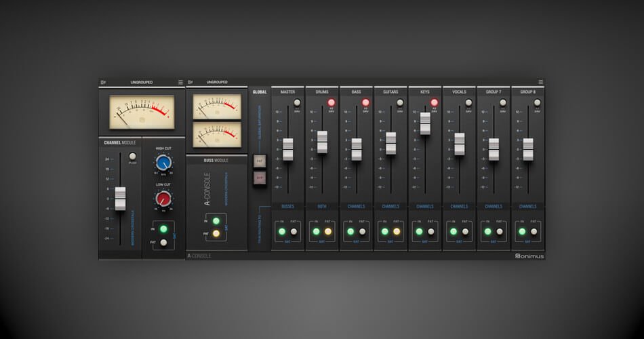The height and width of the screenshot is (339, 644).
Task: Open Drums routing selector showing BOTH
Action: pyautogui.click(x=322, y=206)
